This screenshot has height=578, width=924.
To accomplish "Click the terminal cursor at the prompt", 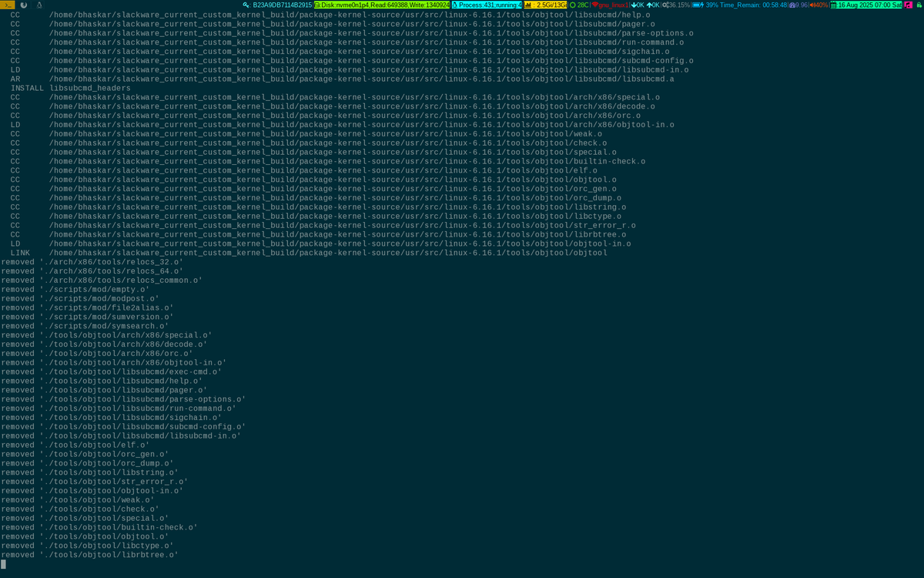I will click(4, 563).
